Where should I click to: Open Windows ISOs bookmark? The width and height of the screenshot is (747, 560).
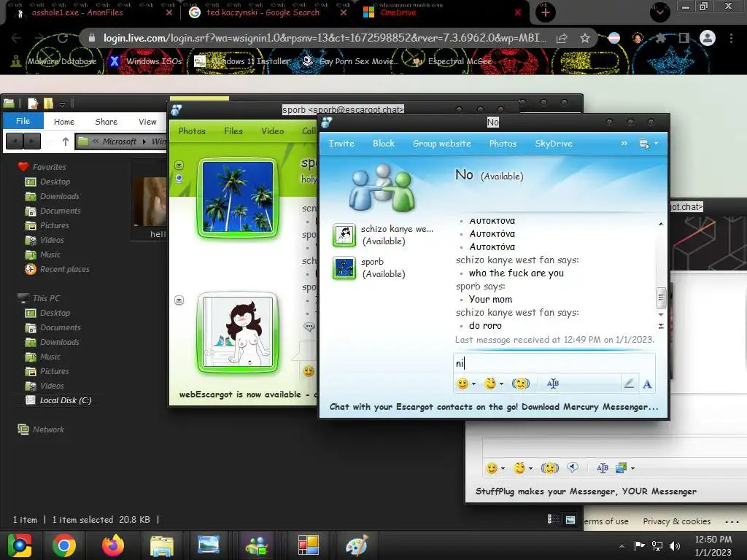tap(146, 61)
